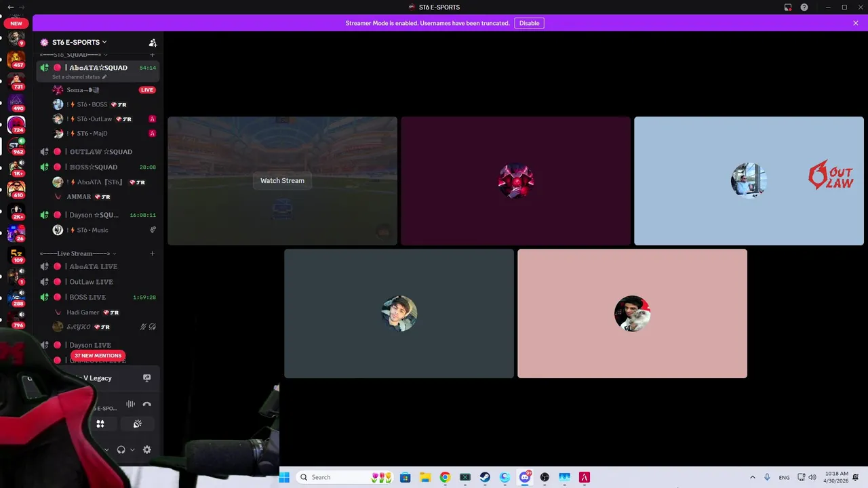Image resolution: width=868 pixels, height=488 pixels.
Task: Join the BOSS LIVE voice channel
Action: point(98,297)
